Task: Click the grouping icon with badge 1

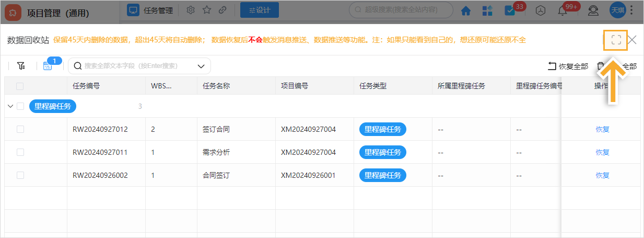Action: 48,66
